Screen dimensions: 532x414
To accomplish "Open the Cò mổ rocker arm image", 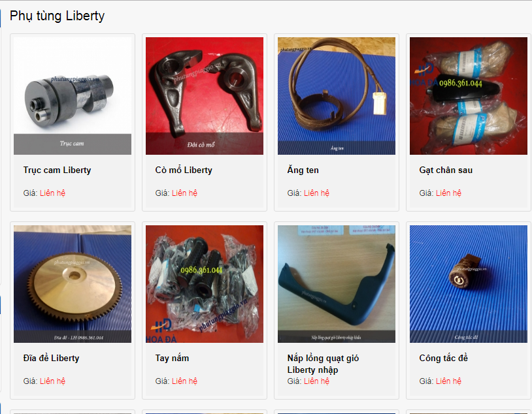I will pyautogui.click(x=205, y=95).
